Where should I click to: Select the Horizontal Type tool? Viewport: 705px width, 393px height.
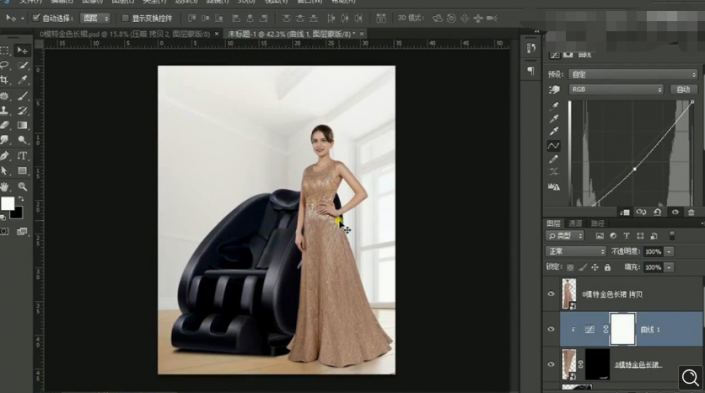[22, 156]
